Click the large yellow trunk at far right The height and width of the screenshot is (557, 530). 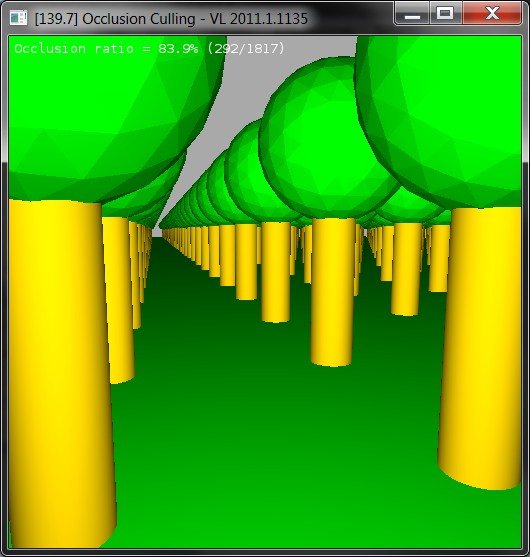[481, 348]
